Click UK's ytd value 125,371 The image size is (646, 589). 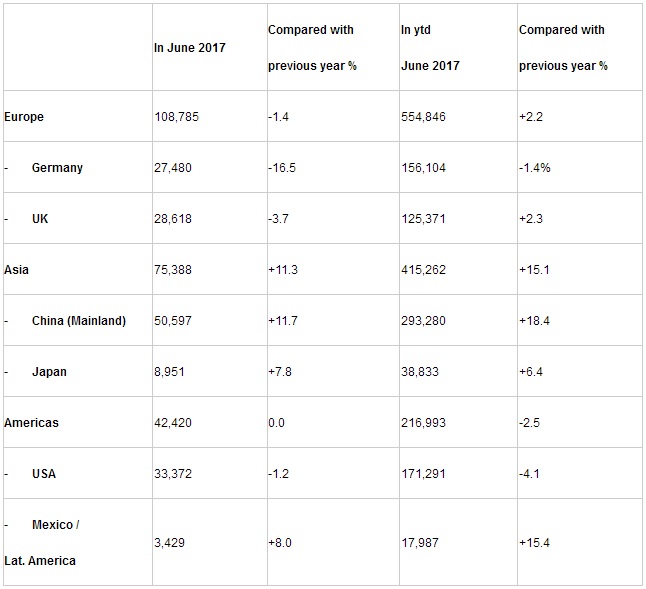(422, 219)
